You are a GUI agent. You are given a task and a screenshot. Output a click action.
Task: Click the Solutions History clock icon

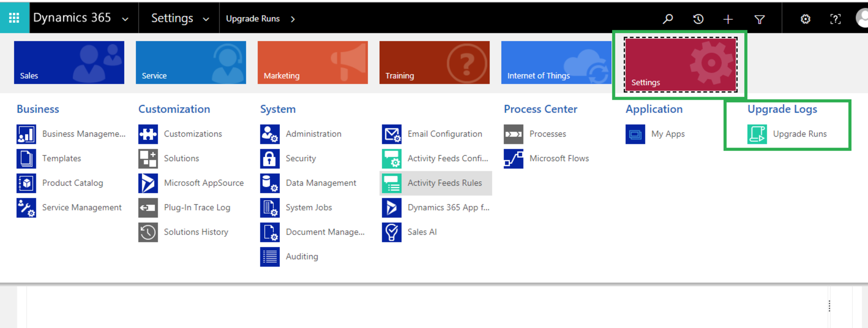click(148, 232)
